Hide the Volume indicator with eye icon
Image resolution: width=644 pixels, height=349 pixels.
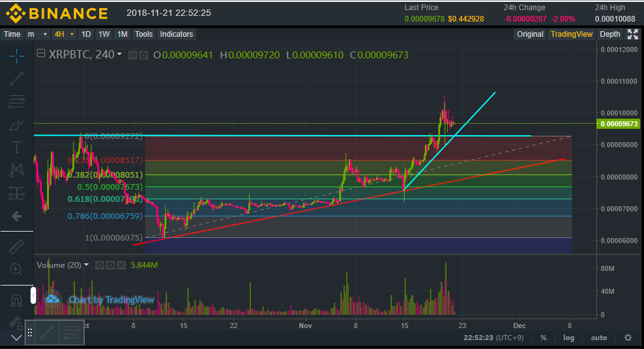(99, 265)
